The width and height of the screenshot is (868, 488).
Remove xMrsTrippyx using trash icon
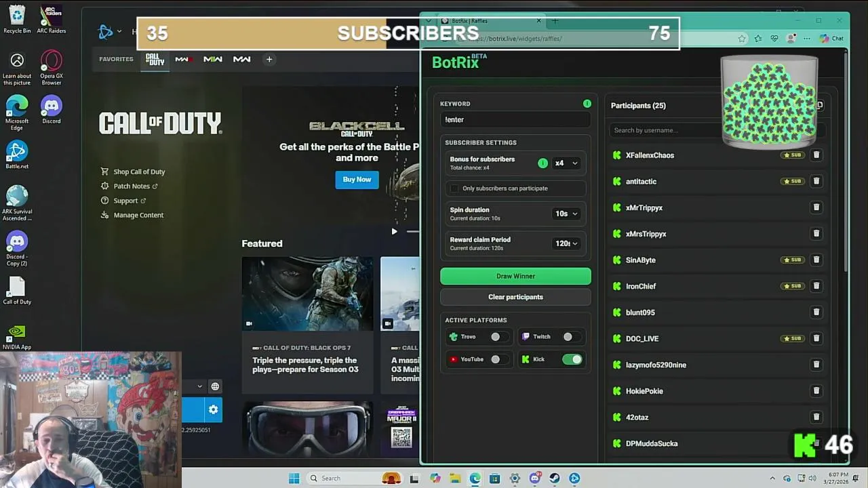816,233
